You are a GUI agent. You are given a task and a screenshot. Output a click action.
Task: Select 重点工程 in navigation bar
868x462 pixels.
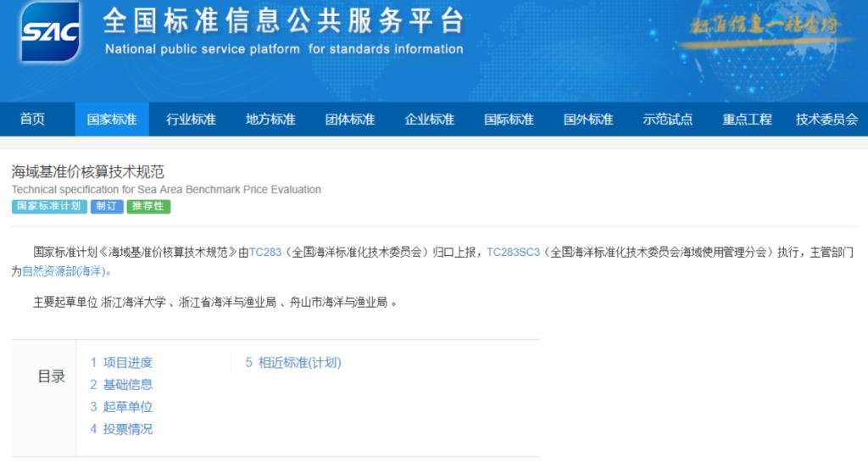click(747, 120)
